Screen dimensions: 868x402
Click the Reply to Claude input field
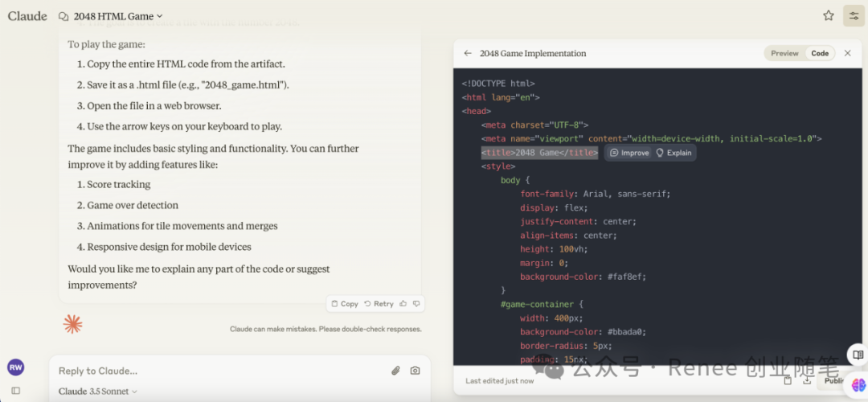pos(217,371)
